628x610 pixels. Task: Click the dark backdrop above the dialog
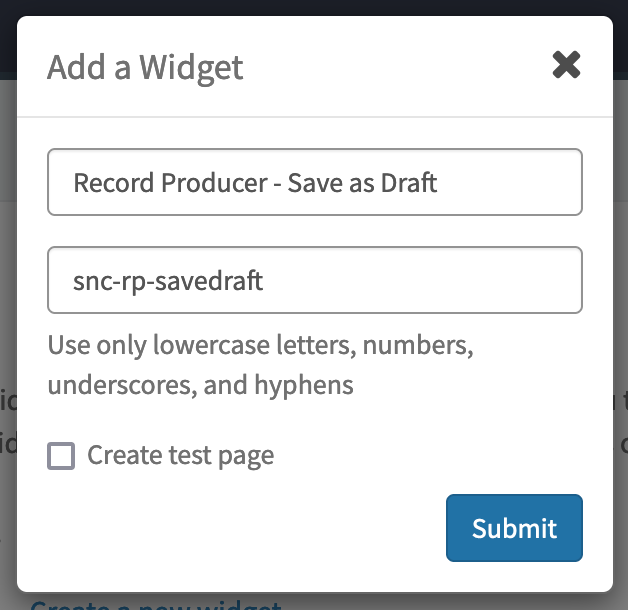[314, 7]
